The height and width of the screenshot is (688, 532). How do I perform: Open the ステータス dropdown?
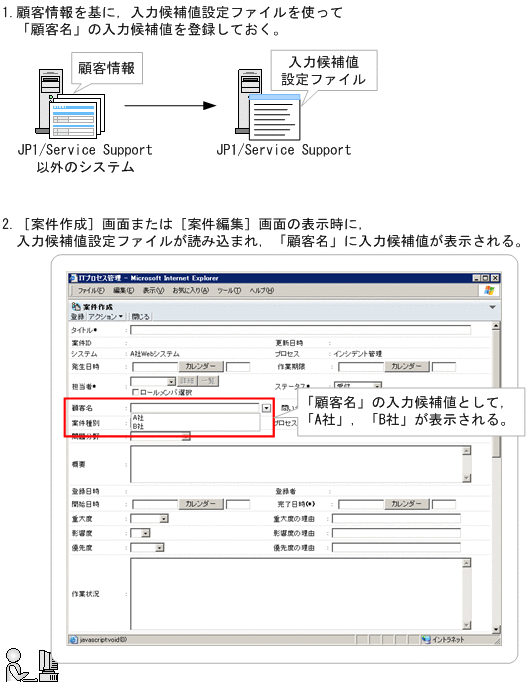coord(377,386)
